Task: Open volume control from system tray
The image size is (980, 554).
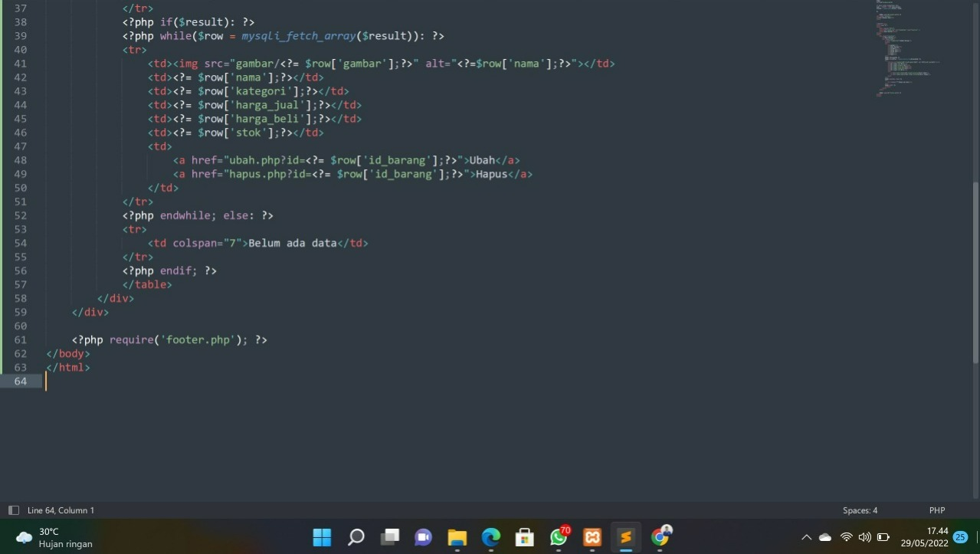Action: 864,537
